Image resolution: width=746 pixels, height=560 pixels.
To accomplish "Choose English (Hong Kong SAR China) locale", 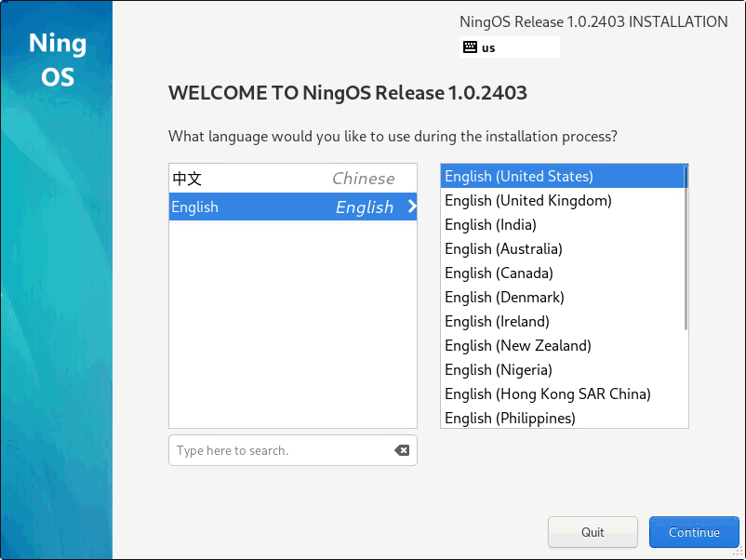I will point(563,393).
